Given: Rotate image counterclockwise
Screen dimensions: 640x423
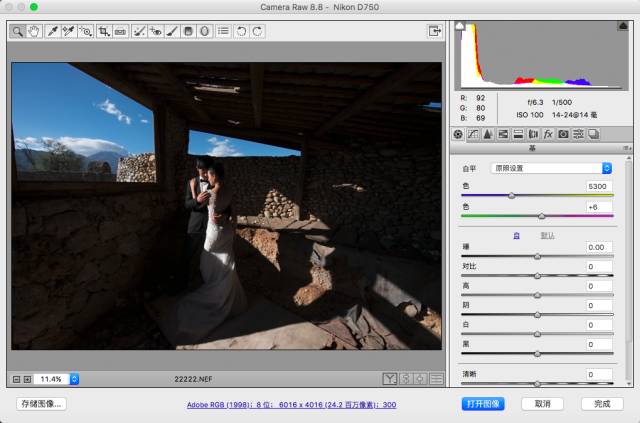Looking at the screenshot, I should (x=241, y=31).
